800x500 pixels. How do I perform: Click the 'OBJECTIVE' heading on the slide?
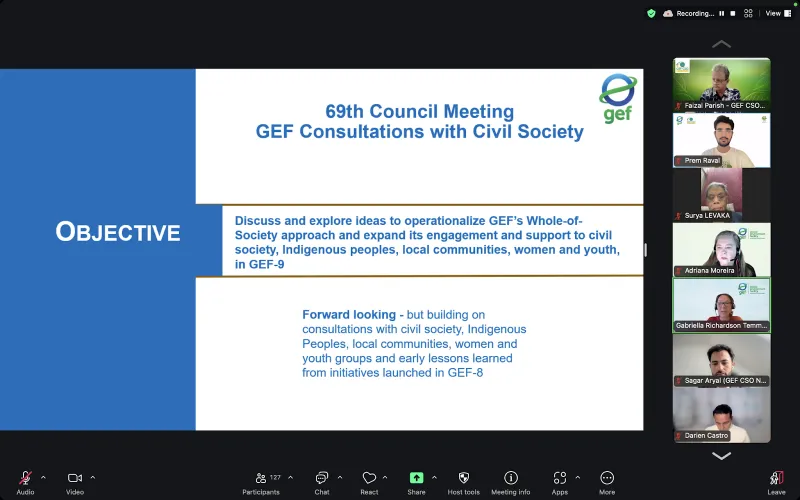(118, 232)
